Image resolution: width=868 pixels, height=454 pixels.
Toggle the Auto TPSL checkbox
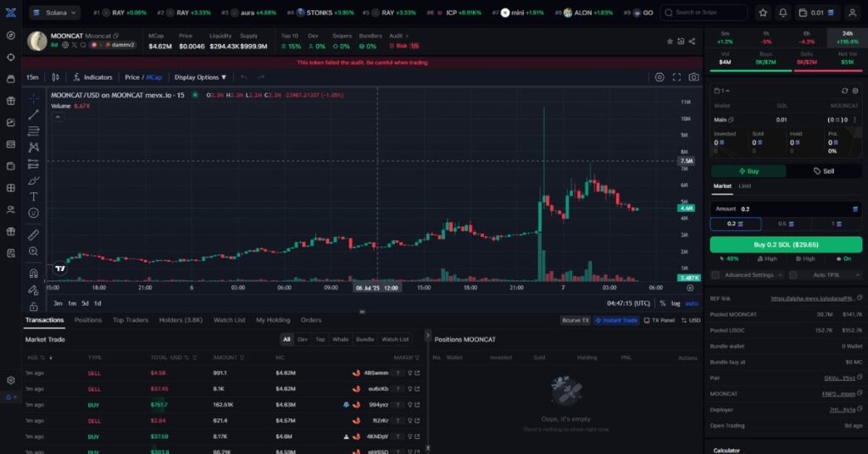(793, 274)
